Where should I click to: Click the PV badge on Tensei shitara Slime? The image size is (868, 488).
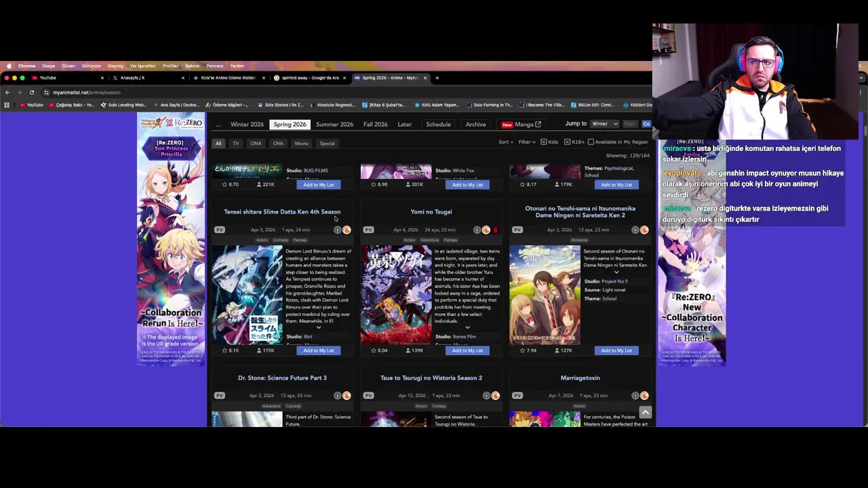[219, 230]
